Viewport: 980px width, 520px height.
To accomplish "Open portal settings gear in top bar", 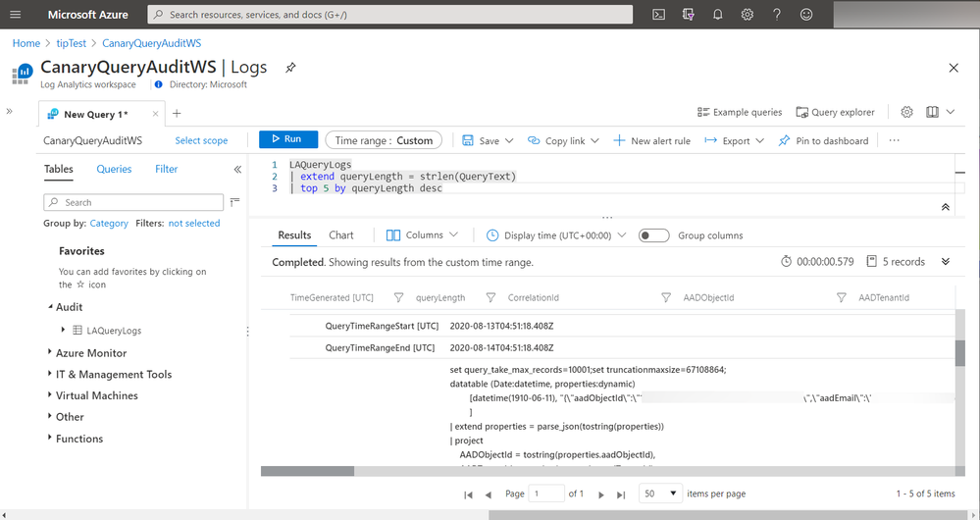I will point(747,15).
